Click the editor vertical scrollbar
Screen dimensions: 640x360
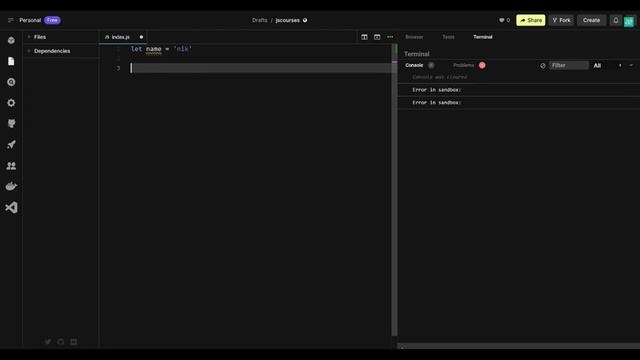pyautogui.click(x=394, y=190)
